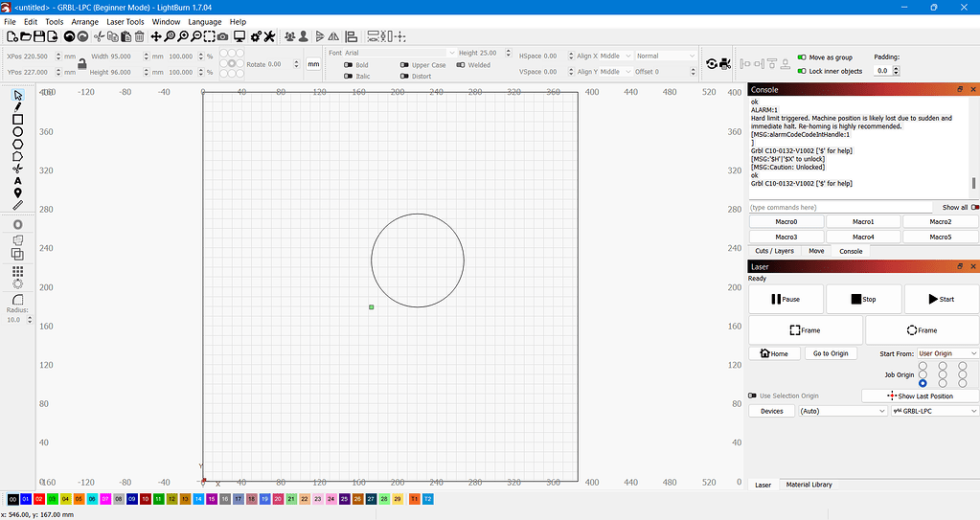Toggle the Move as group switch
The width and height of the screenshot is (980, 520).
[802, 57]
